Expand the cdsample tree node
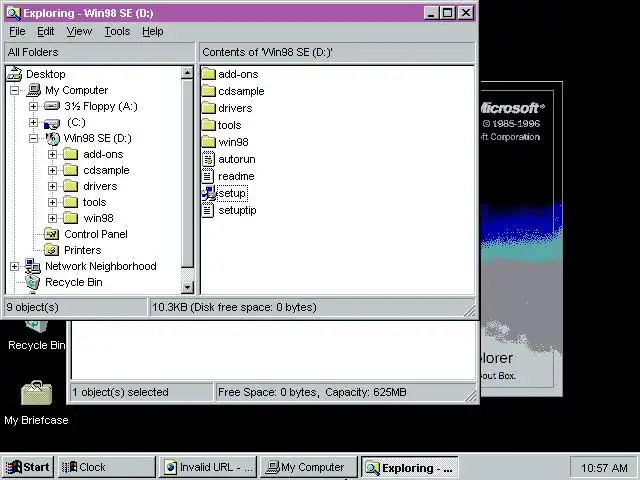This screenshot has width=640, height=480. click(52, 170)
